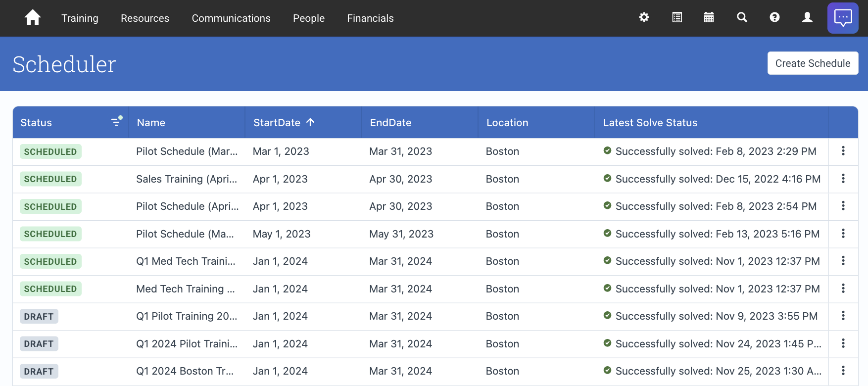Open row menu for Sales Training (Apri...
Screen dimensions: 868x386
[x=843, y=179]
